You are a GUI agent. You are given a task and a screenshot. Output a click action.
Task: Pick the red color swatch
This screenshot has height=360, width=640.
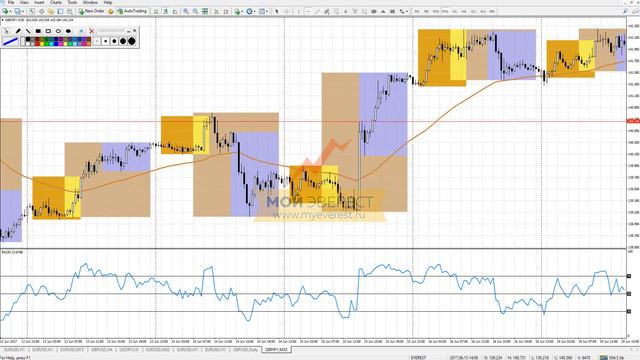click(37, 44)
